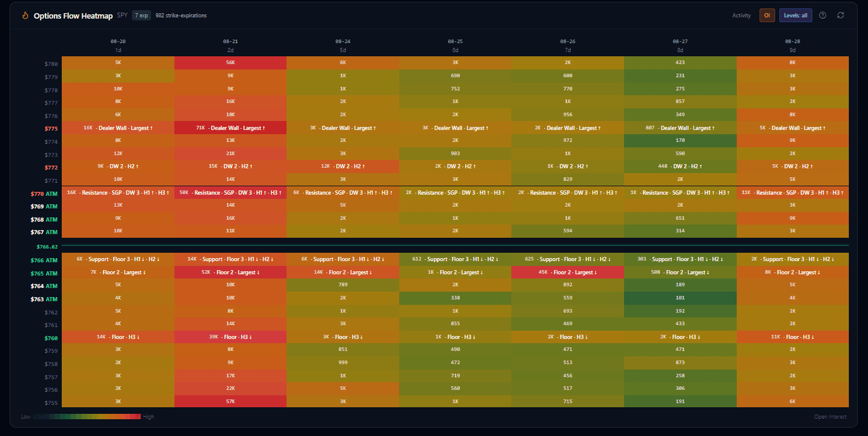Switch the heatmap to Activity mode

tap(742, 16)
